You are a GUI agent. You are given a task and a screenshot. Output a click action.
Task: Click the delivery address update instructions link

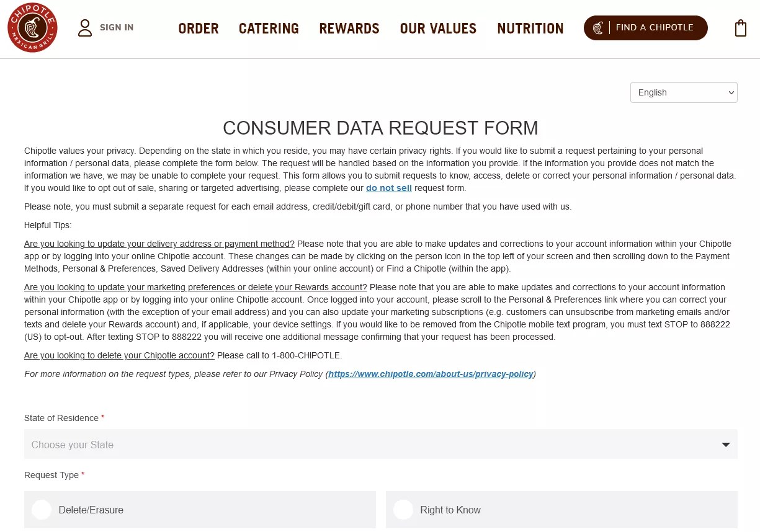pyautogui.click(x=158, y=244)
